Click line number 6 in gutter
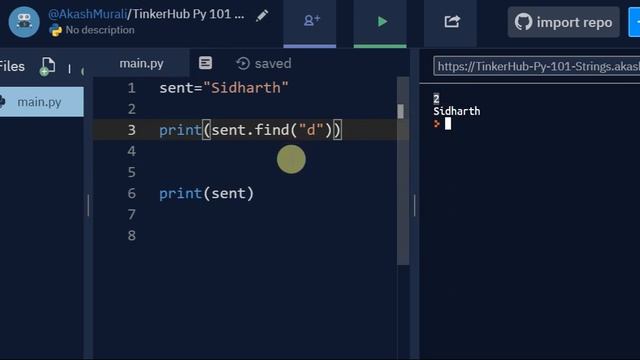Screen dimensions: 640x360 click(x=131, y=193)
